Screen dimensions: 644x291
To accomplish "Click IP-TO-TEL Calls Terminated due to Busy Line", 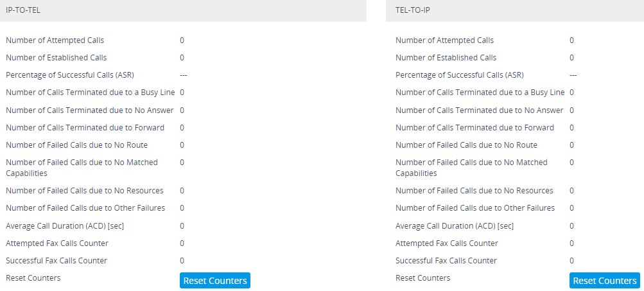I will coord(91,93).
